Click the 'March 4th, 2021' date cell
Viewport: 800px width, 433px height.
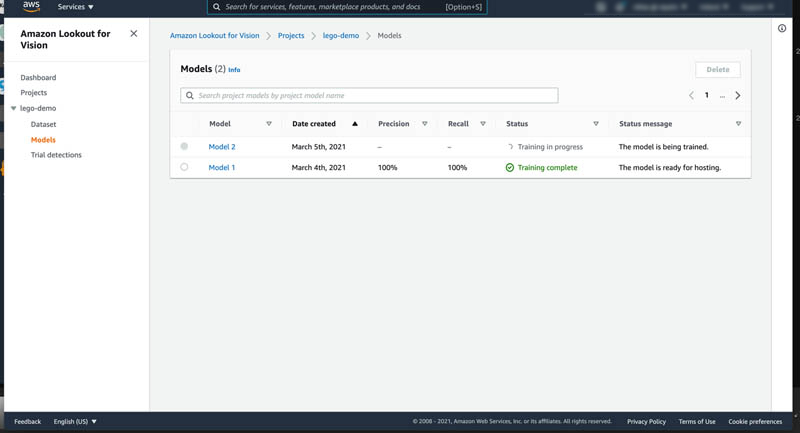[318, 168]
